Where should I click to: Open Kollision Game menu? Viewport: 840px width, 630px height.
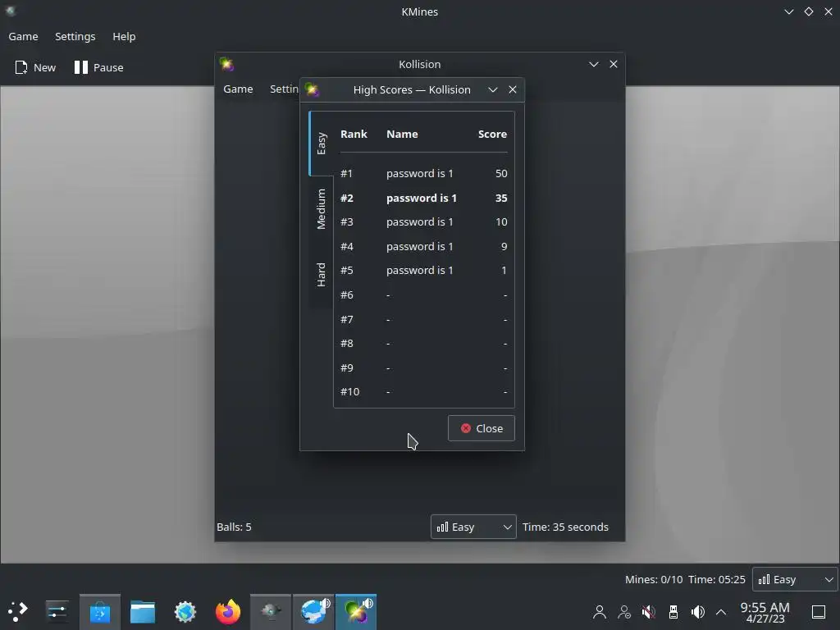click(238, 89)
